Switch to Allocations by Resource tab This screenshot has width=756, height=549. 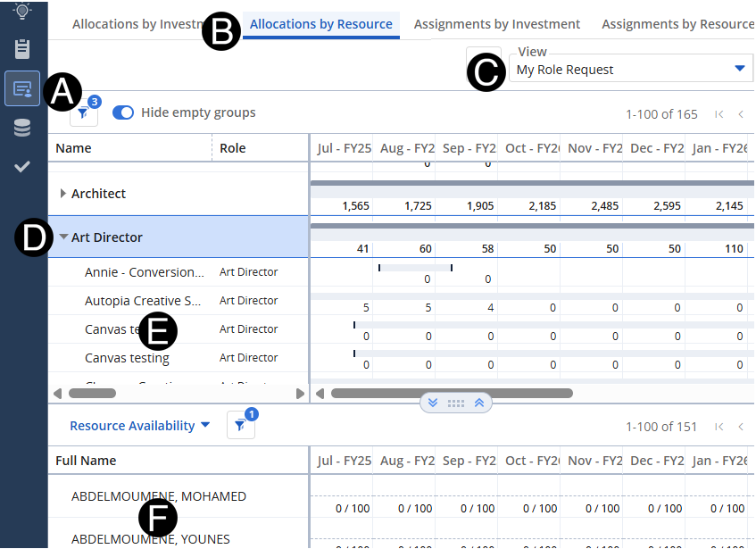pyautogui.click(x=320, y=24)
